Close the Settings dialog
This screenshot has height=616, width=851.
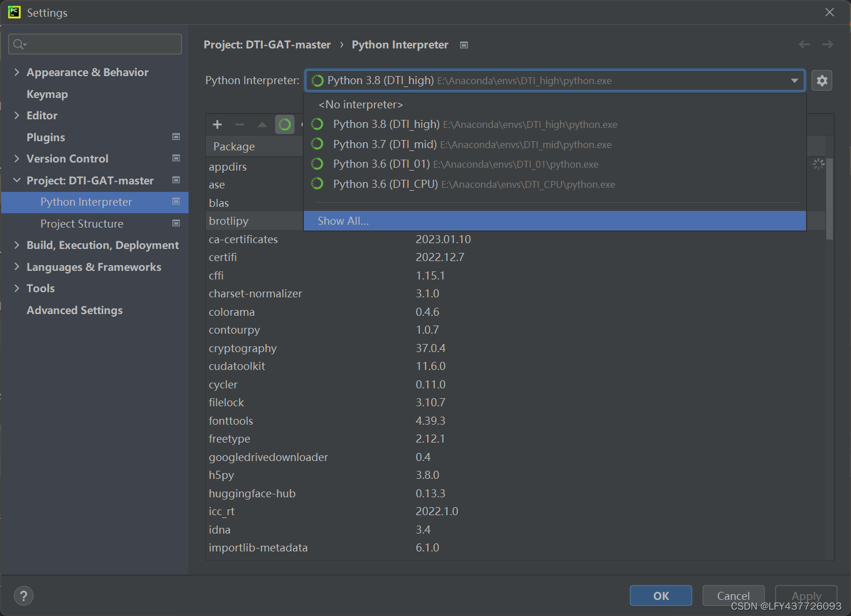tap(830, 12)
